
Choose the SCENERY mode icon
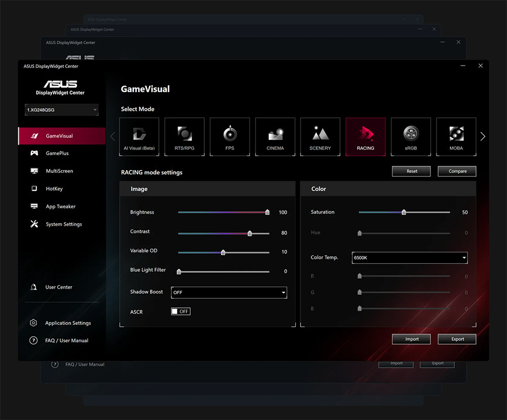click(x=320, y=136)
